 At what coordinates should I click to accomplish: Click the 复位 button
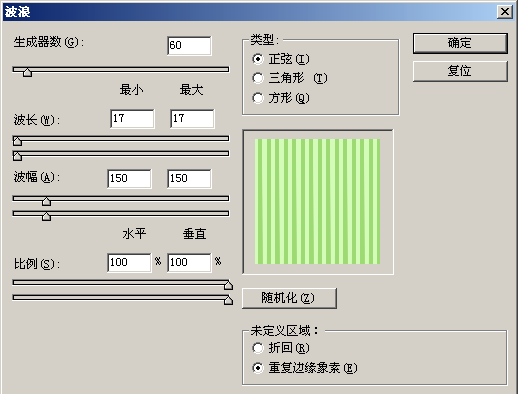460,71
